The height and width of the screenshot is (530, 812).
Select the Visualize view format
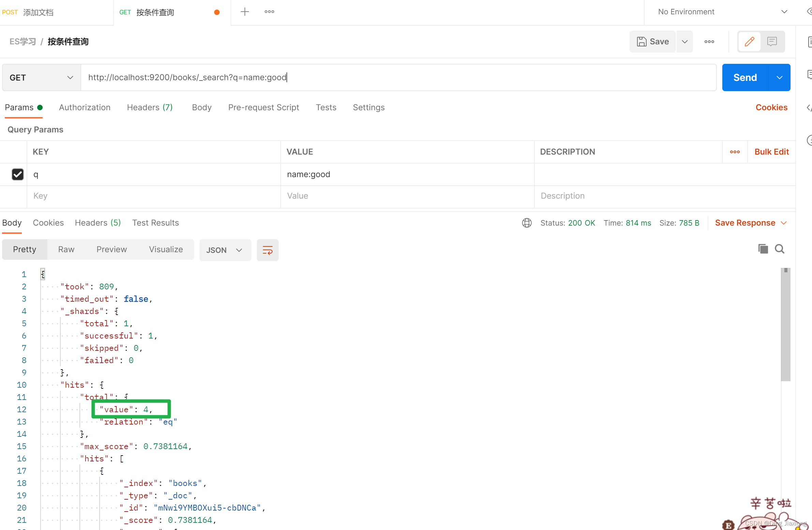click(x=166, y=249)
